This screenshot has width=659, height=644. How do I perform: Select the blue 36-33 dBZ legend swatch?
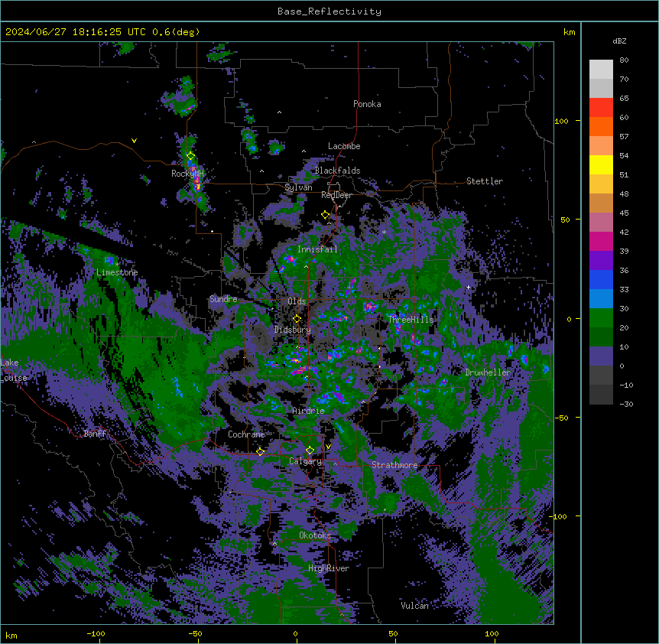(601, 279)
